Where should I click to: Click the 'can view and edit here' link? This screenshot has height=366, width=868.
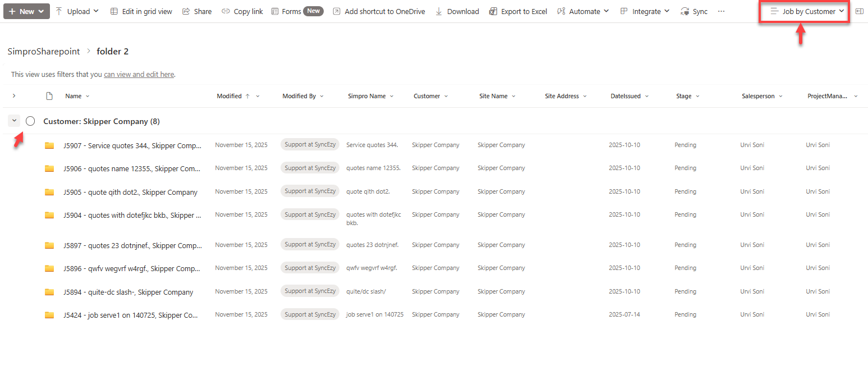tap(139, 74)
